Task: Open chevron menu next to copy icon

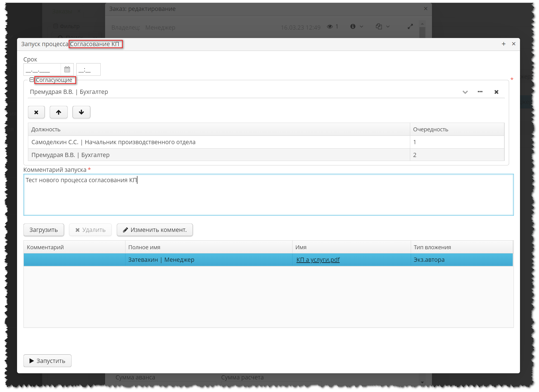Action: pos(388,27)
